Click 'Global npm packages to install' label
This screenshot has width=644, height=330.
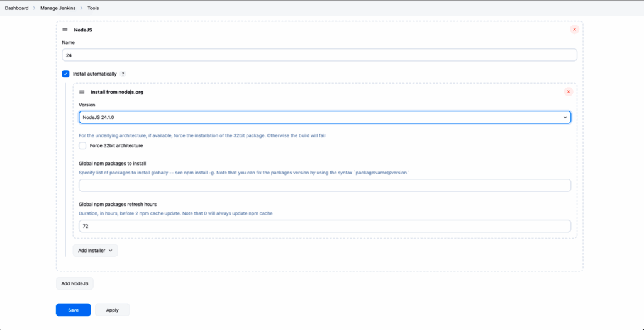[x=113, y=164]
